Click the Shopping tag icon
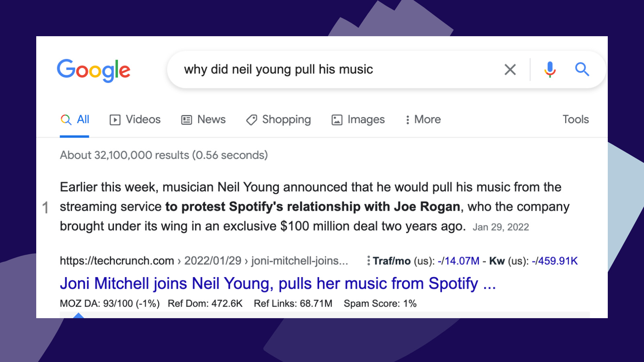Screen dimensions: 644x362 click(251, 119)
